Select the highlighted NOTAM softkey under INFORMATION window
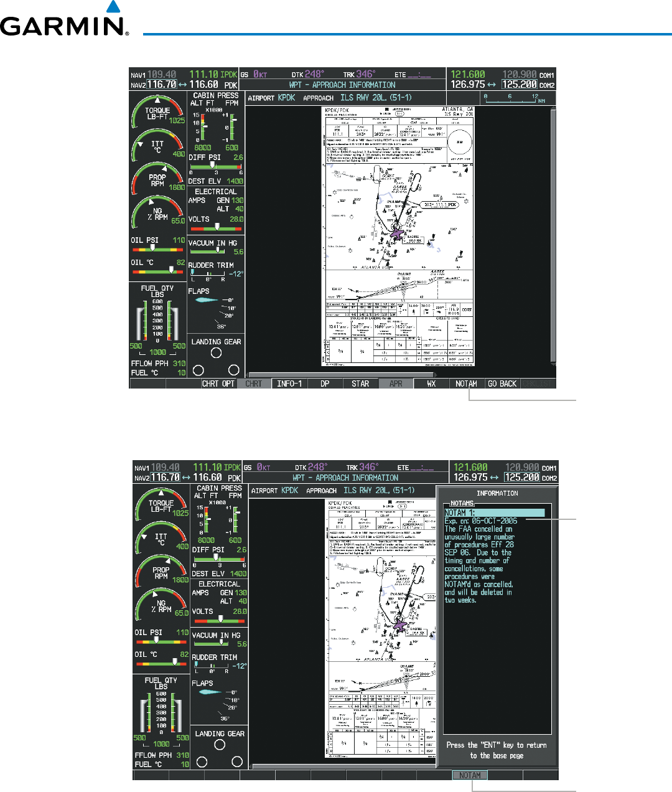672x792 pixels. pyautogui.click(x=470, y=775)
